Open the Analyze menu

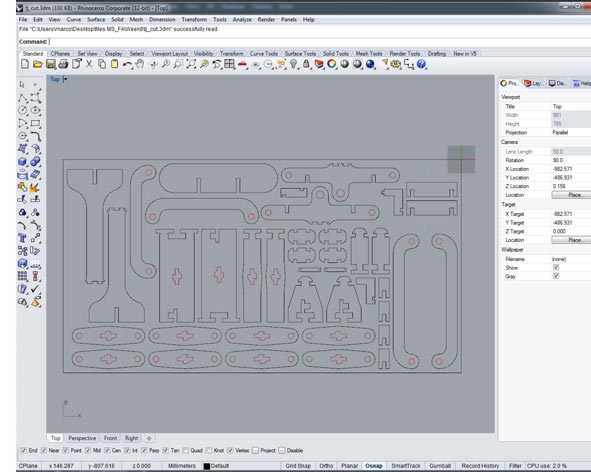242,20
